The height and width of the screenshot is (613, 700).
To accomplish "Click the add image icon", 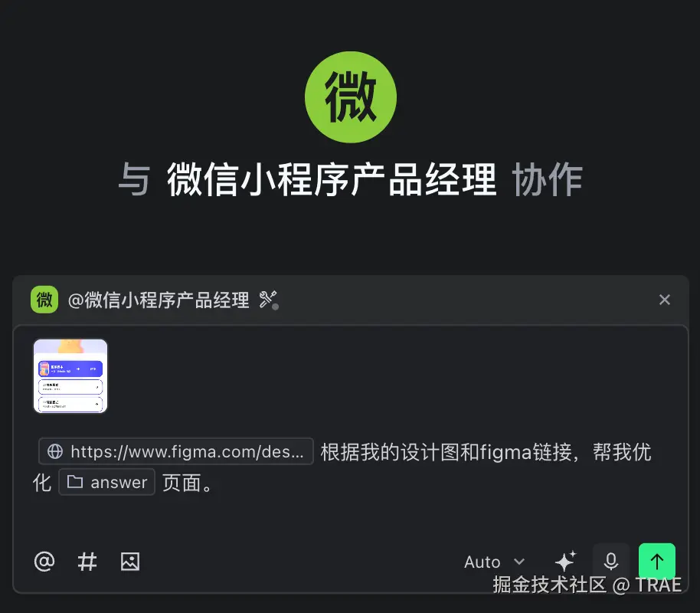I will pos(130,562).
